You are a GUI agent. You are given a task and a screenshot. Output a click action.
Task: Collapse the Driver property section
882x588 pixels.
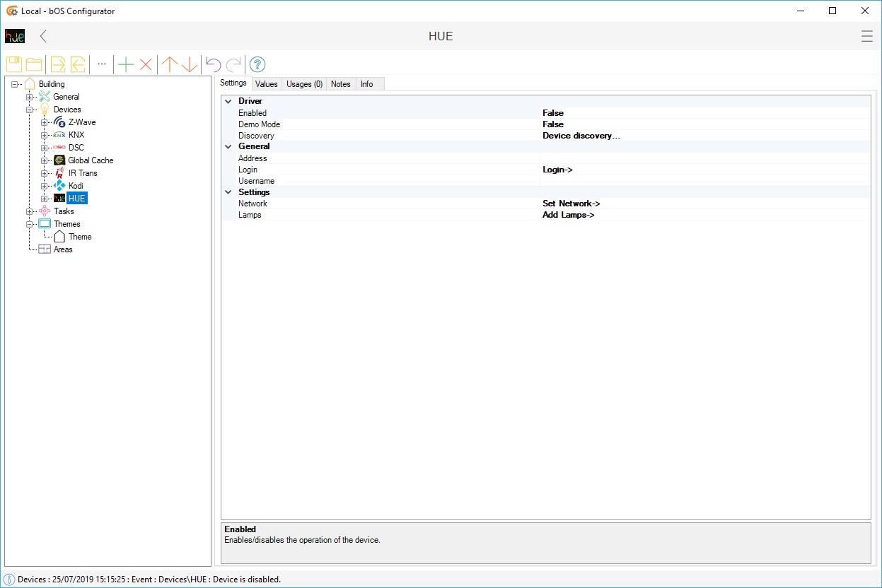228,101
